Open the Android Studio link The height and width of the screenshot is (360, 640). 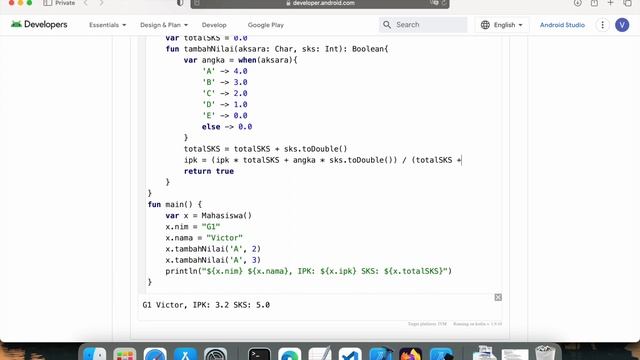562,25
